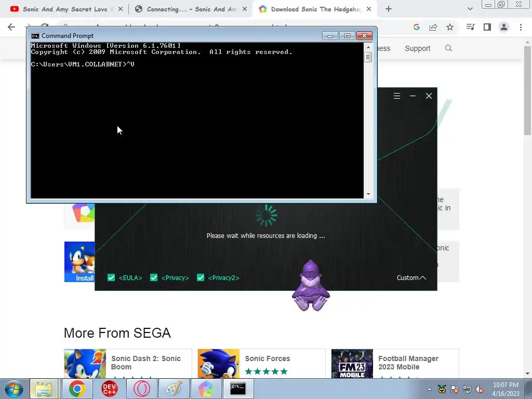Screen dimensions: 532x399
Task: Minimize the installer window
Action: pos(413,96)
